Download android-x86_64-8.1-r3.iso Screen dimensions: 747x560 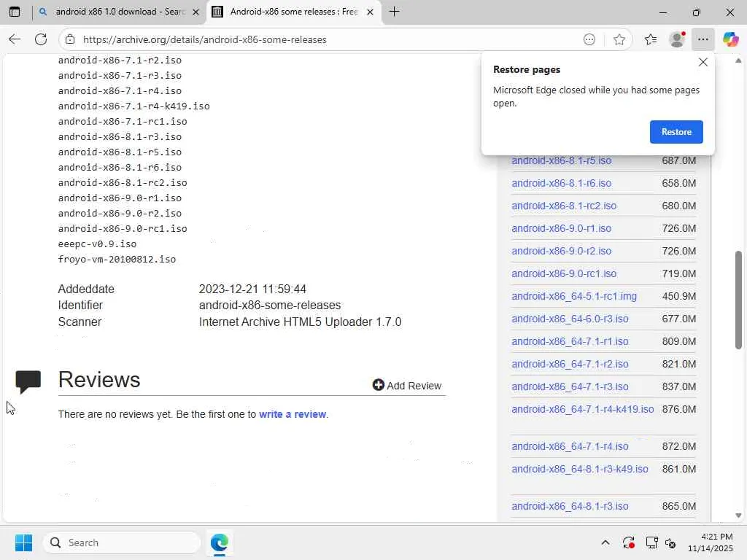[x=570, y=506]
